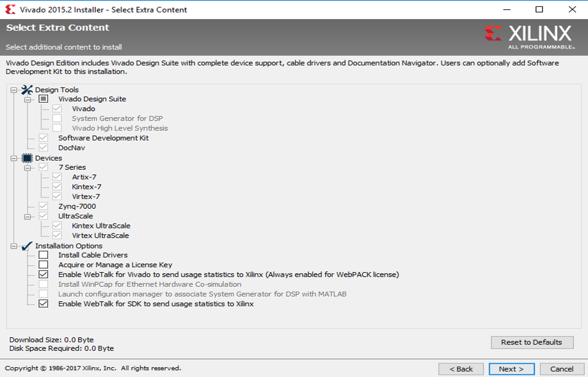
Task: Enable Install Cable Drivers checkbox
Action: point(44,255)
